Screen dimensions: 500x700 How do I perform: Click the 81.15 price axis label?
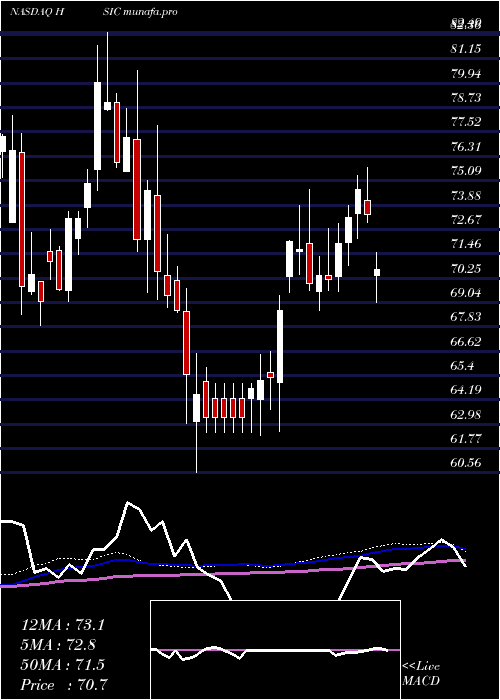[x=466, y=49]
